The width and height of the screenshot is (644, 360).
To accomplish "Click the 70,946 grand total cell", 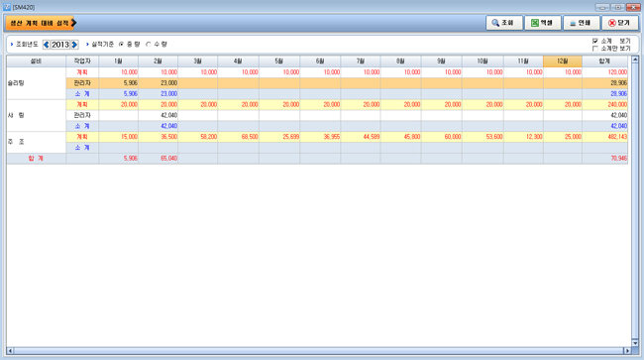I will pyautogui.click(x=604, y=159).
